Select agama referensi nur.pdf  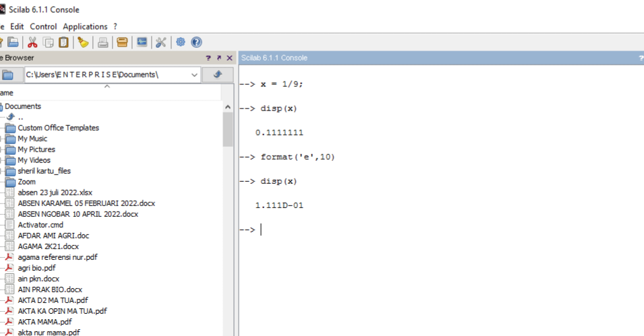point(57,257)
